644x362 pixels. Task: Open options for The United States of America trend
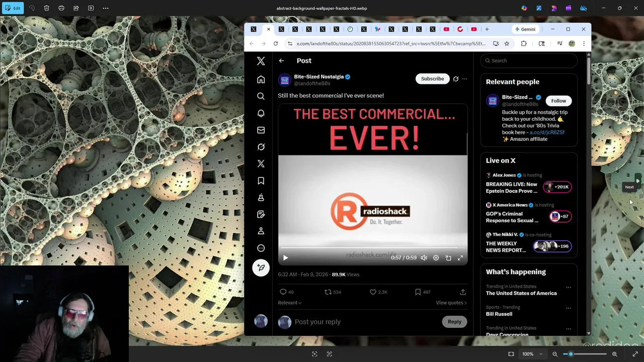(569, 287)
